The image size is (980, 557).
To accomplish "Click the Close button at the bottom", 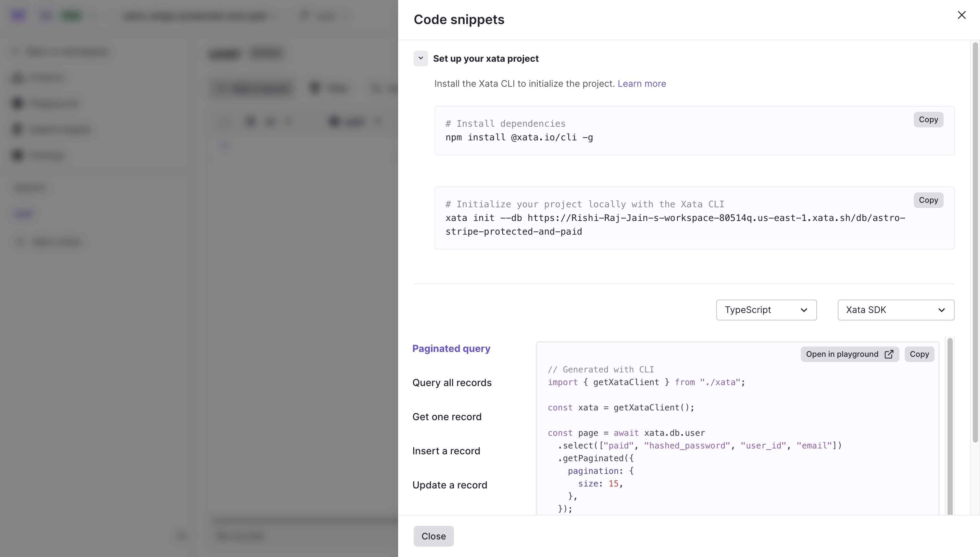I will (x=433, y=536).
